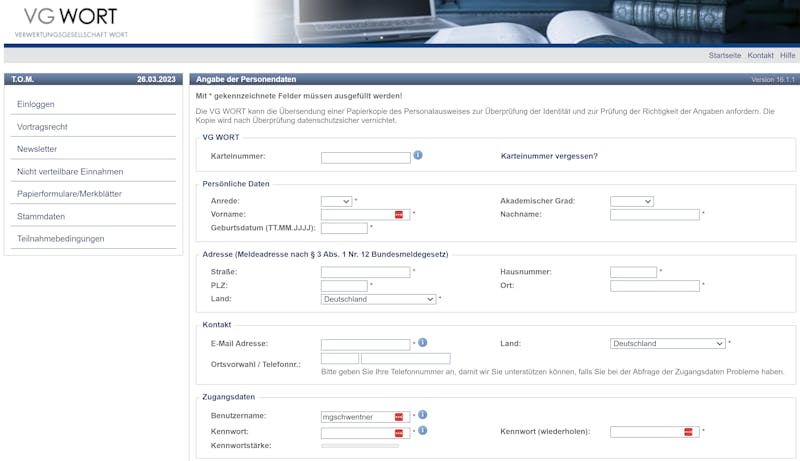Viewport: 800px width, 461px height.
Task: Click the Ort input field
Action: 655,286
